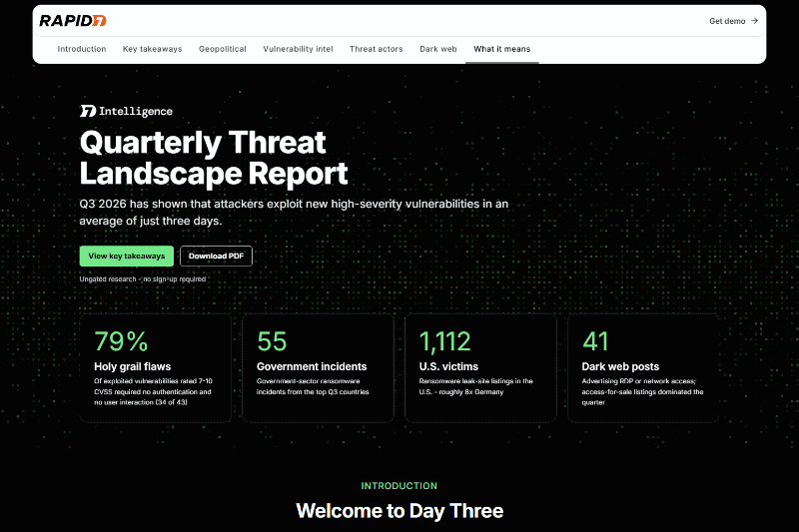This screenshot has width=799, height=532.
Task: Open the Key takeaways tab
Action: pyautogui.click(x=153, y=49)
